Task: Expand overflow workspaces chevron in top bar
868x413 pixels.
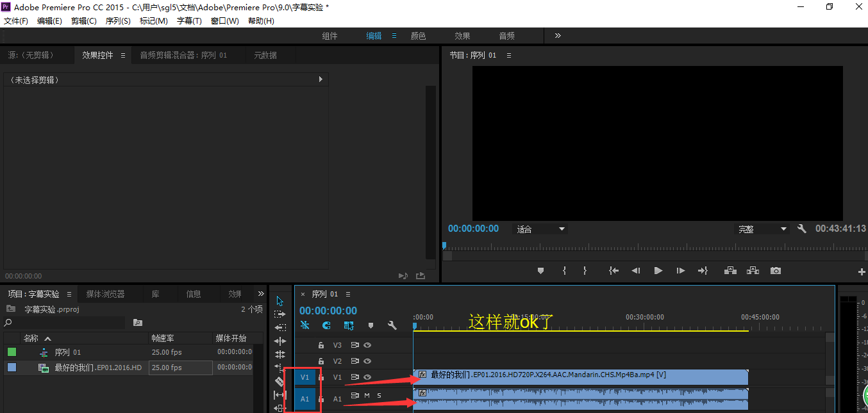Action: click(558, 36)
